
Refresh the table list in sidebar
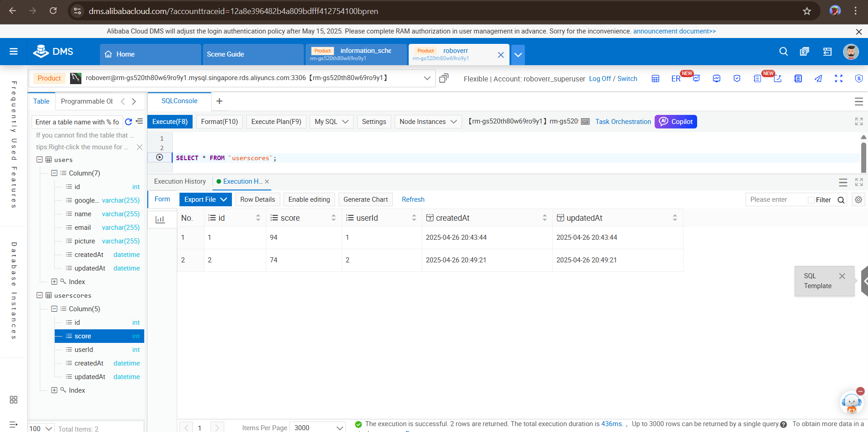click(128, 122)
